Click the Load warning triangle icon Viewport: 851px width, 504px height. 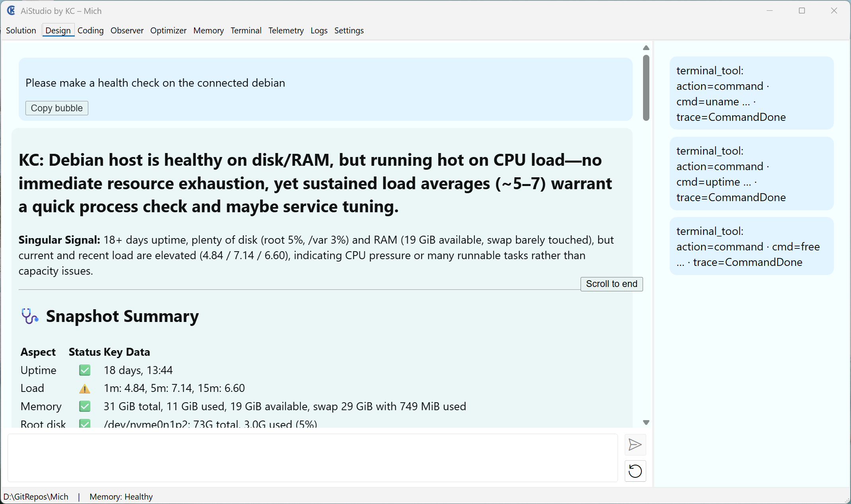tap(85, 388)
